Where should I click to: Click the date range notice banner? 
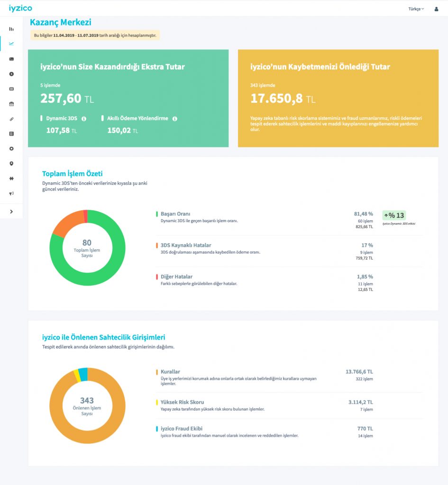(95, 35)
